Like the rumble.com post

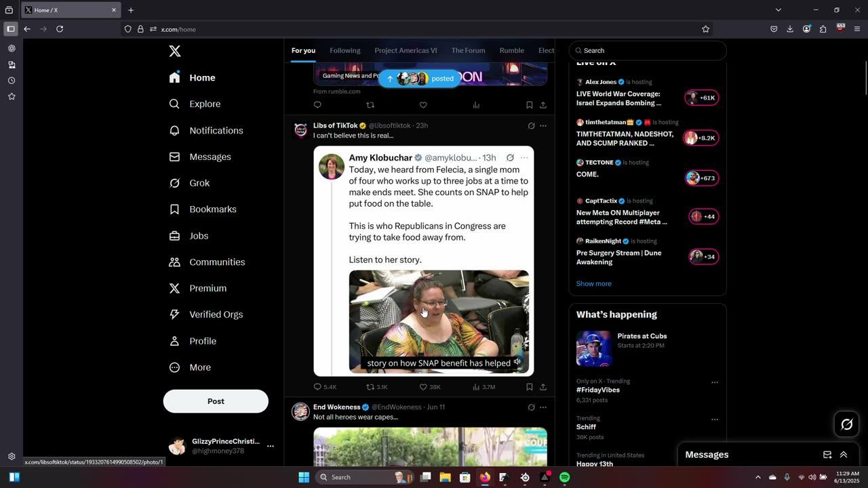423,105
